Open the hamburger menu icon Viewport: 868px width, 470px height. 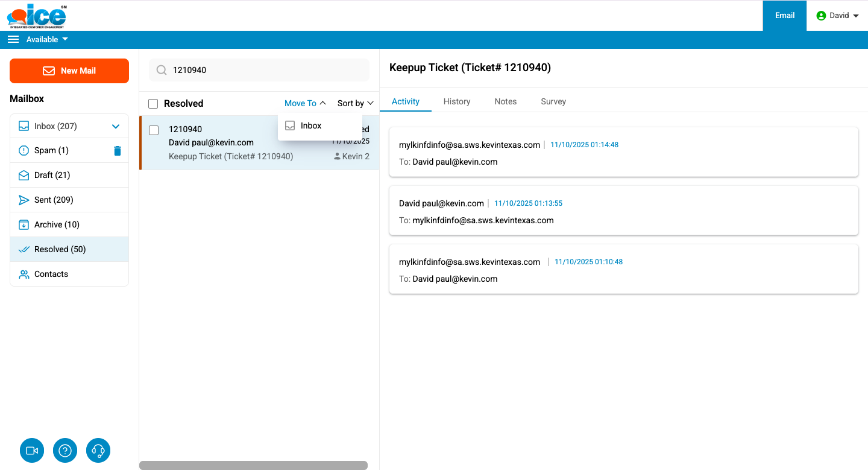[13, 40]
